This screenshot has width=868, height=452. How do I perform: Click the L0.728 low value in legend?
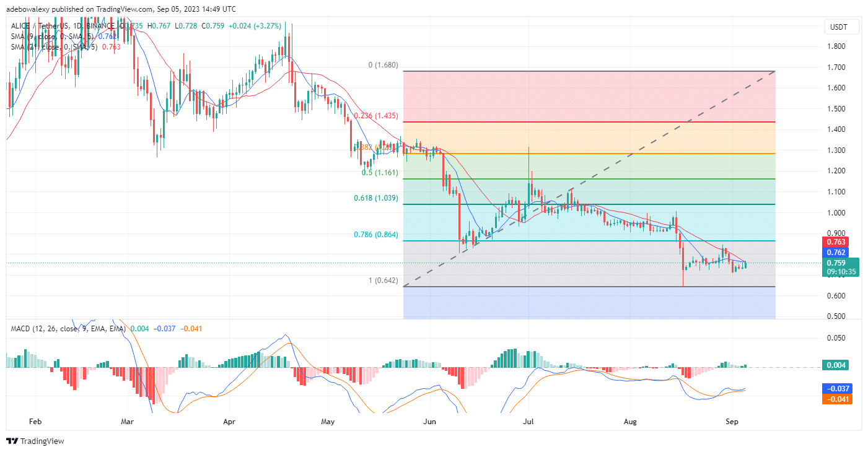pos(186,26)
